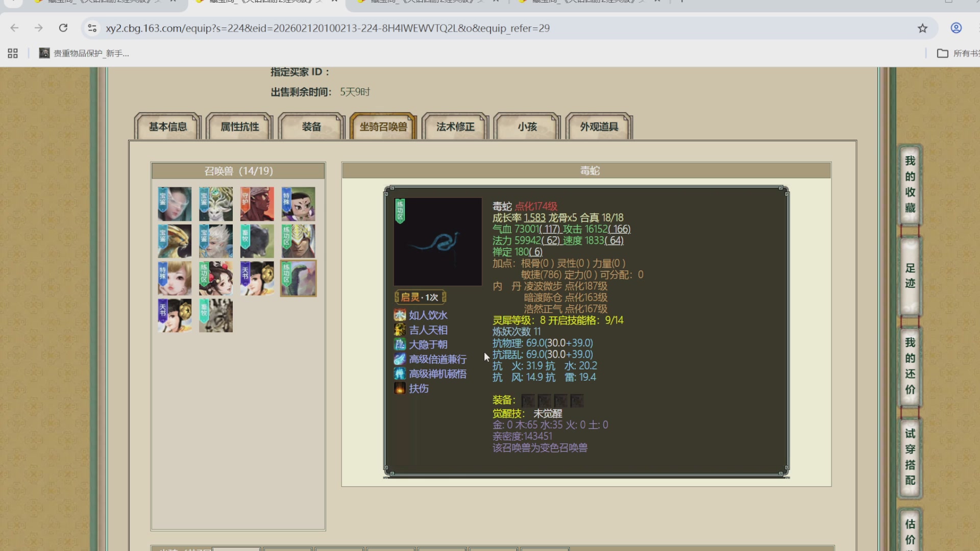This screenshot has height=551, width=980.
Task: Switch to the 装备 tab
Action: tap(311, 127)
